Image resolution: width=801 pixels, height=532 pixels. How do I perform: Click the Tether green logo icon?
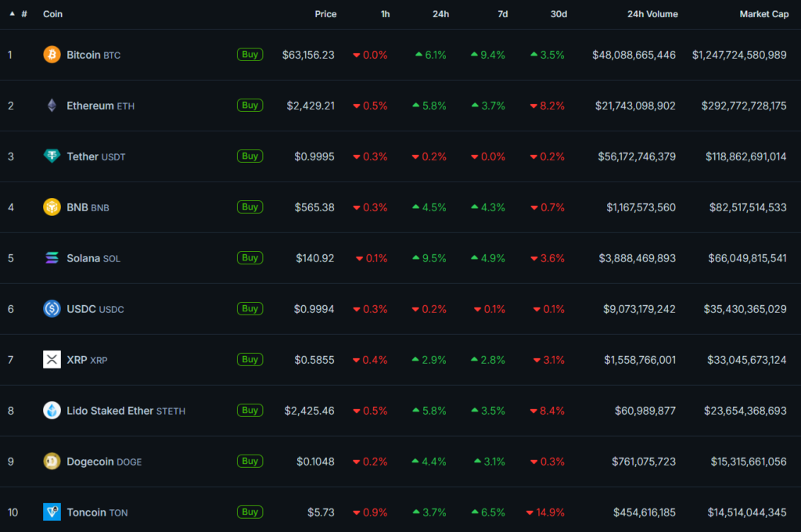[x=52, y=156]
